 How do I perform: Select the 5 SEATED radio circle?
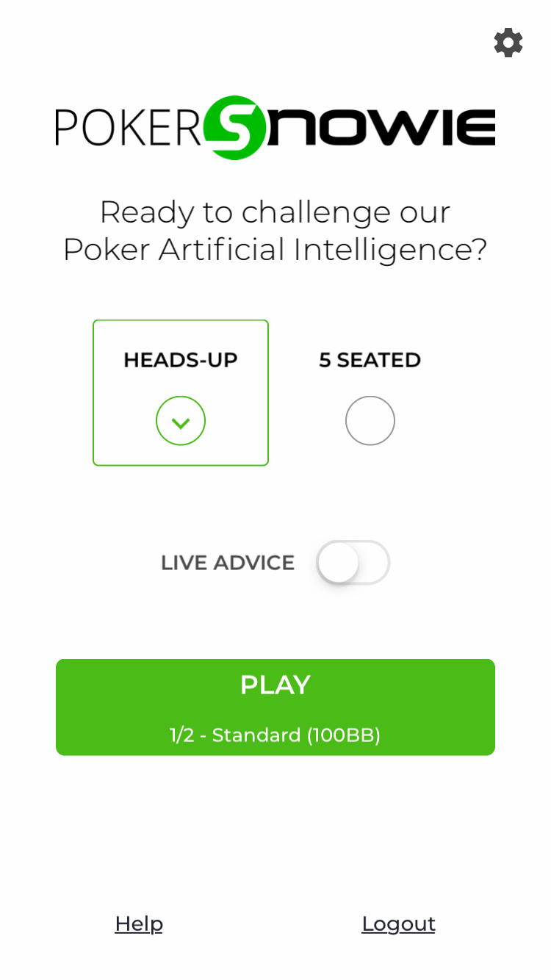(370, 421)
